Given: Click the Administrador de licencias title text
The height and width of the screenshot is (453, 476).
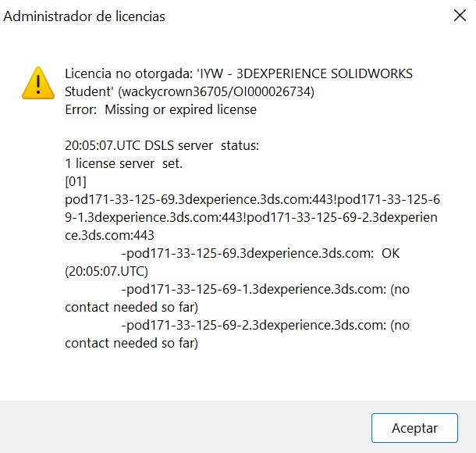Looking at the screenshot, I should (x=84, y=16).
